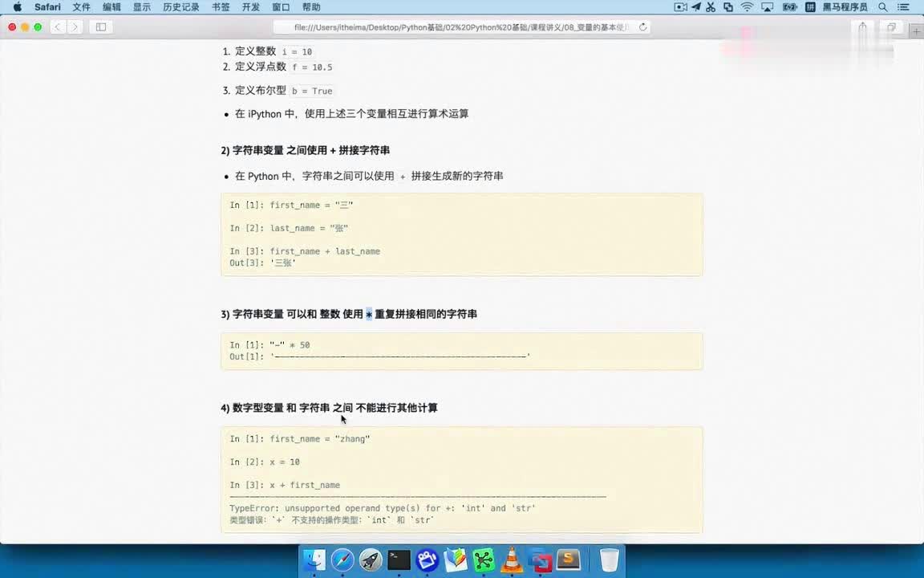The width and height of the screenshot is (924, 578).
Task: Click heading 3) 字符串变量 可以和 整数 使用 * 重复拼接
Action: click(x=349, y=315)
